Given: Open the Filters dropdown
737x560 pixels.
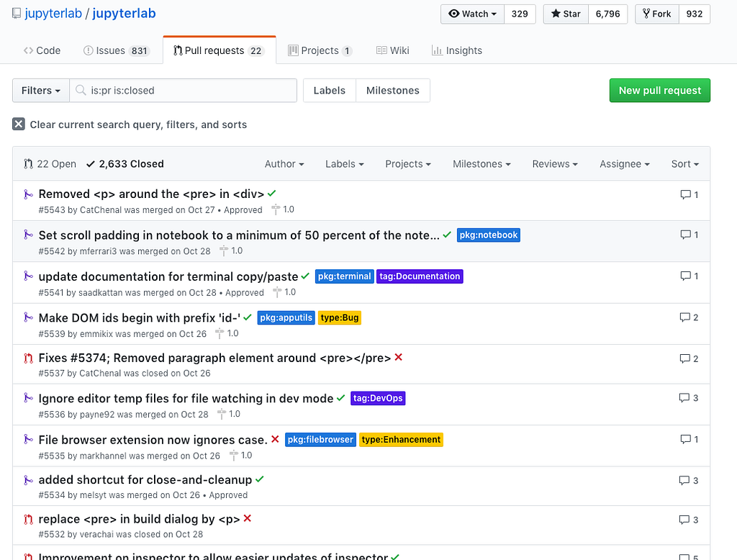Looking at the screenshot, I should coord(41,90).
